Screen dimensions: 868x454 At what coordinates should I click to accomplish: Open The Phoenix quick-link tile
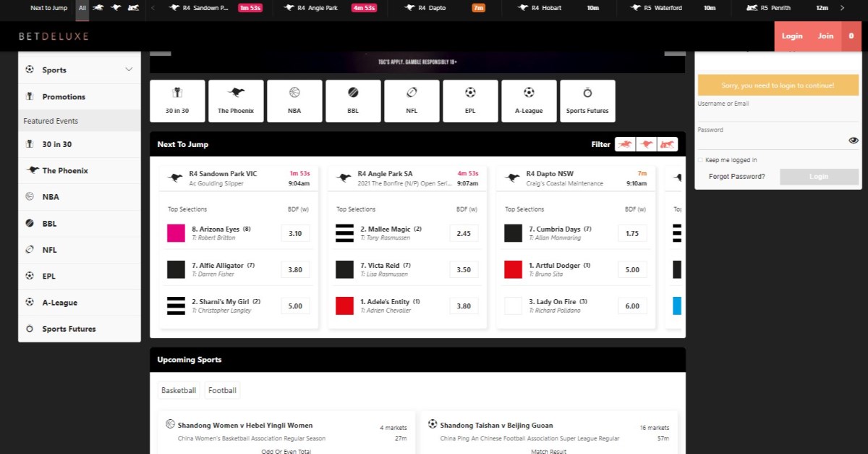[236, 101]
